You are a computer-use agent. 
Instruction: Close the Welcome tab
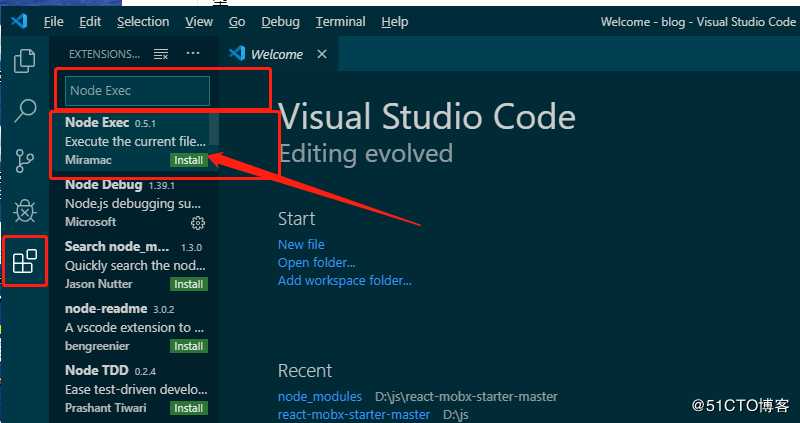pyautogui.click(x=322, y=54)
